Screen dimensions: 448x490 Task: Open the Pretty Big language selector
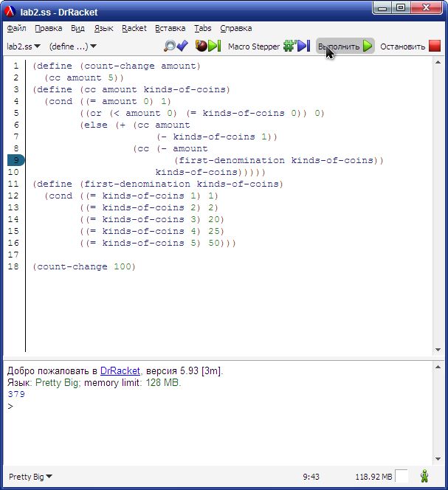coord(30,477)
